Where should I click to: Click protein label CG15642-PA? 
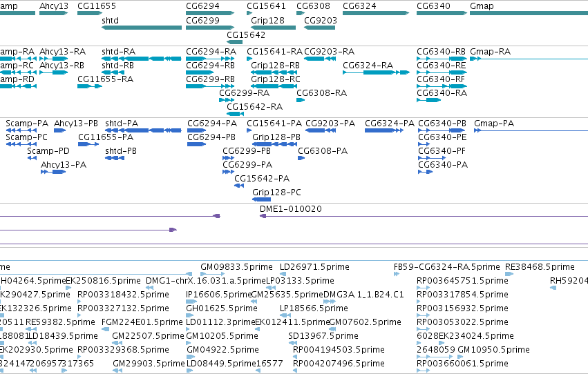click(x=262, y=179)
